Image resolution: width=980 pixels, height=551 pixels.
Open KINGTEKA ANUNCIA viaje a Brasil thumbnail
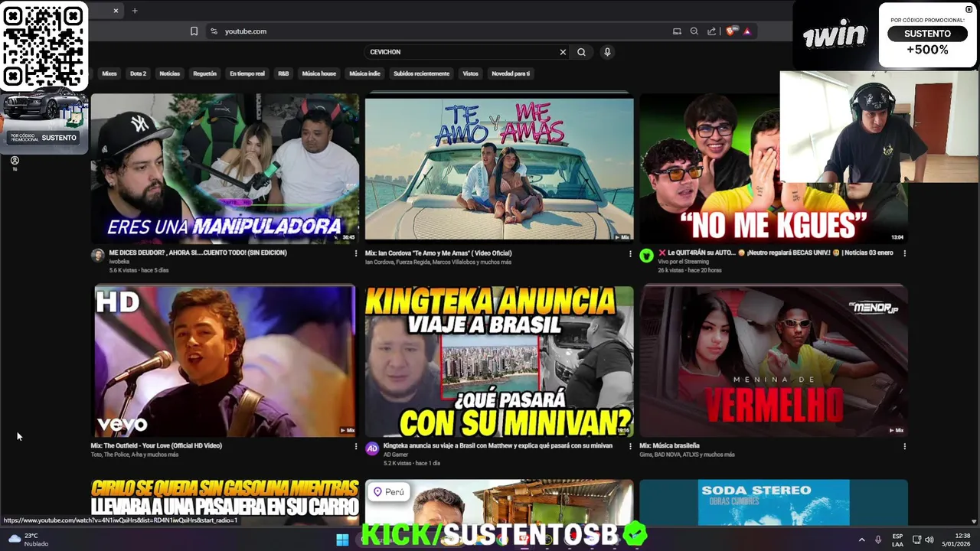pyautogui.click(x=499, y=361)
